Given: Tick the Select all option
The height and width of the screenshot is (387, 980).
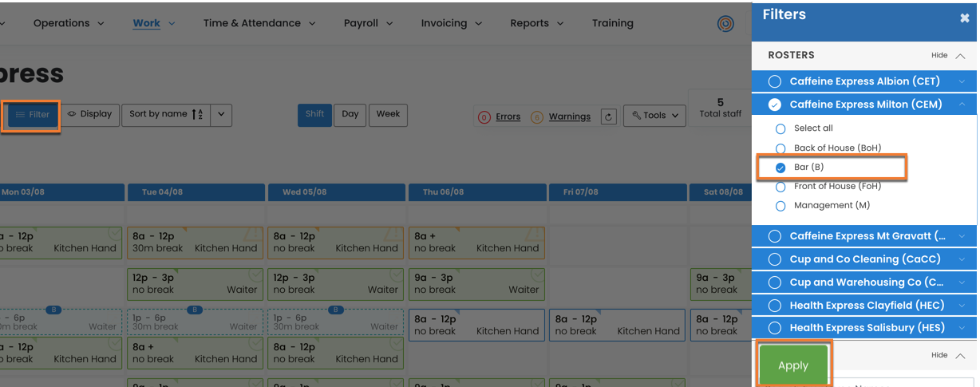Looking at the screenshot, I should click(x=780, y=128).
